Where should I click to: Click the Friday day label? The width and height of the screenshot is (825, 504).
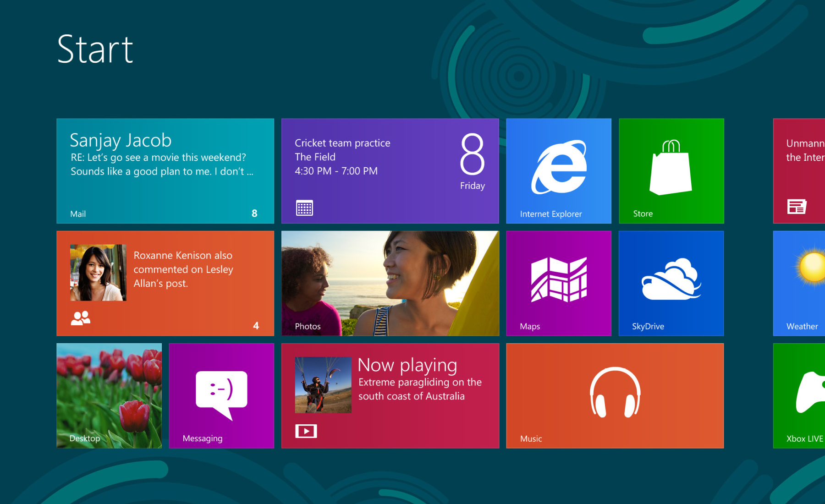(x=473, y=186)
